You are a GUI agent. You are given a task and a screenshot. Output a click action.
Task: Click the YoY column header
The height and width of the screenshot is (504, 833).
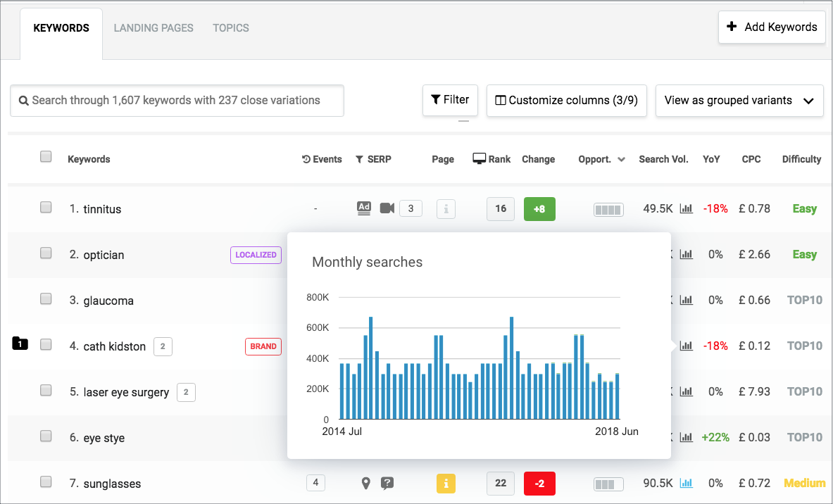[711, 159]
